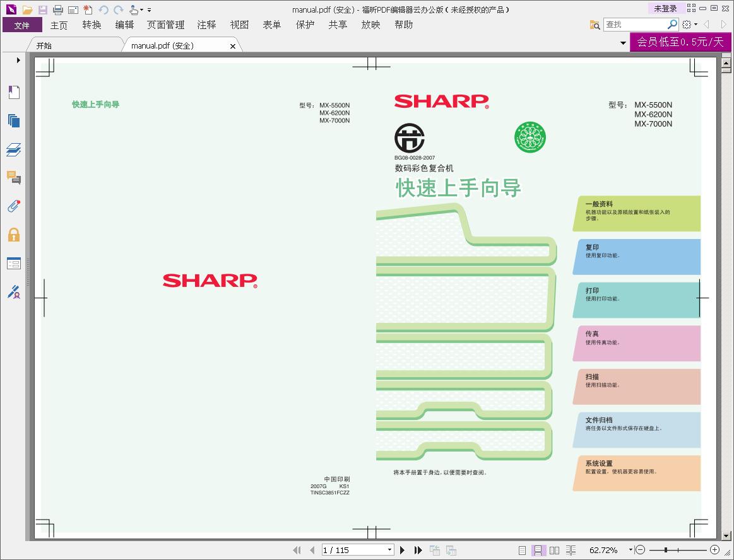This screenshot has width=734, height=560.
Task: Open the Attachments paperclip panel
Action: click(14, 206)
